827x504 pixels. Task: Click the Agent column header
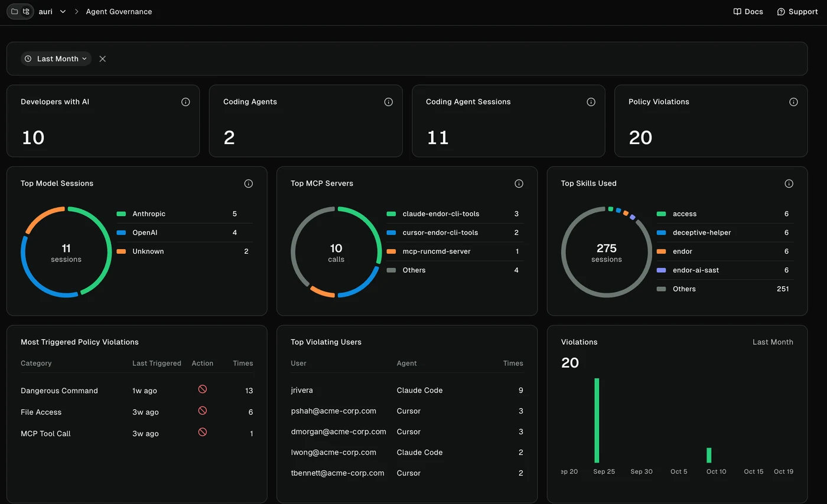pyautogui.click(x=406, y=364)
